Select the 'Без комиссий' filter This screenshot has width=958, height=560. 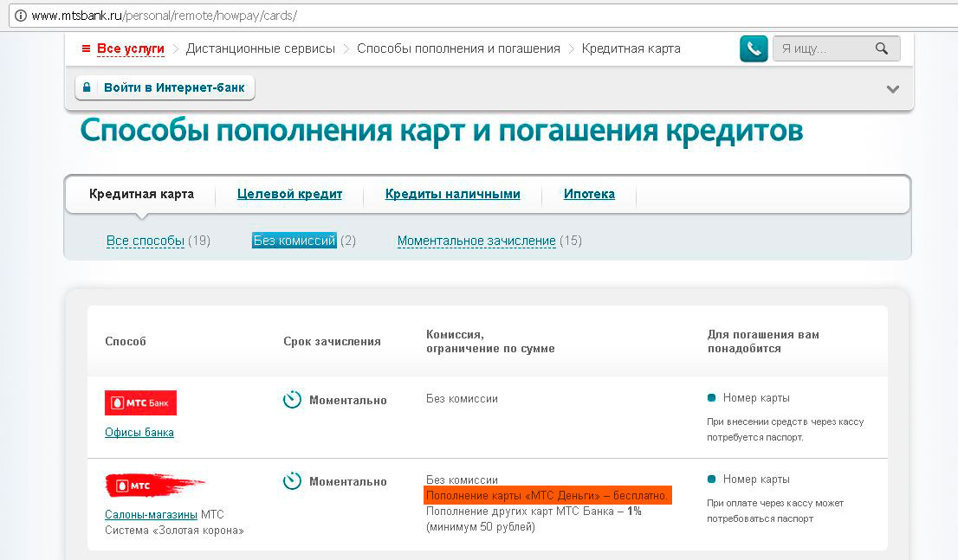tap(295, 241)
